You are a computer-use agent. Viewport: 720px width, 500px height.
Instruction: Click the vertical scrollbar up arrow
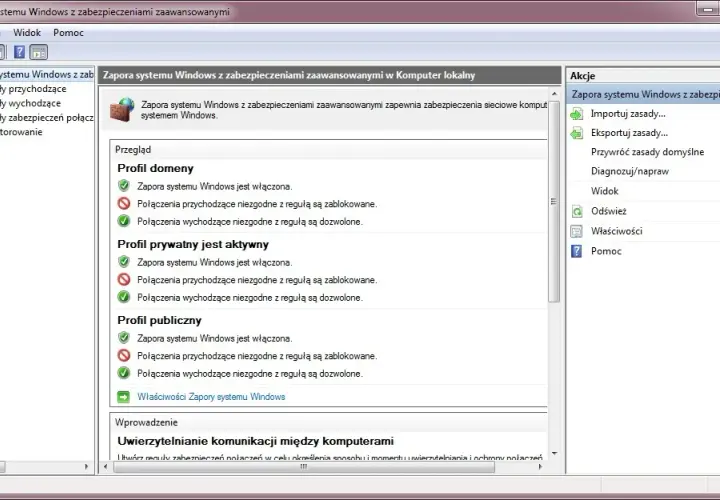(554, 94)
